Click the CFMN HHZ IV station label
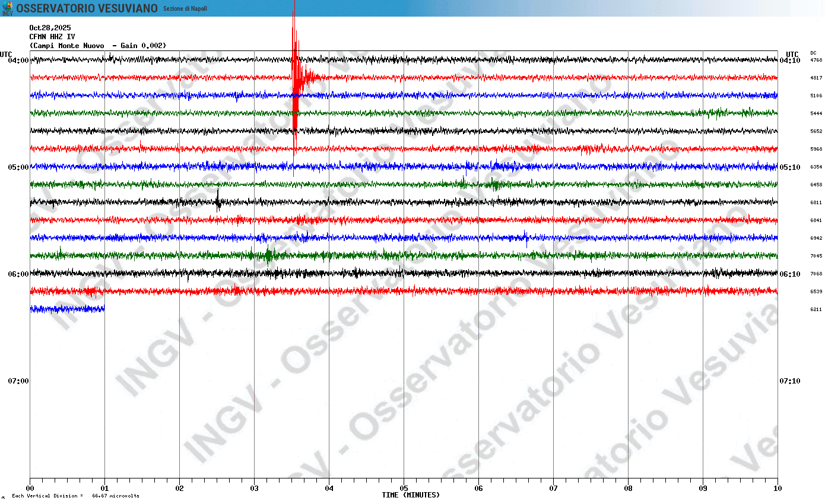 pyautogui.click(x=52, y=36)
